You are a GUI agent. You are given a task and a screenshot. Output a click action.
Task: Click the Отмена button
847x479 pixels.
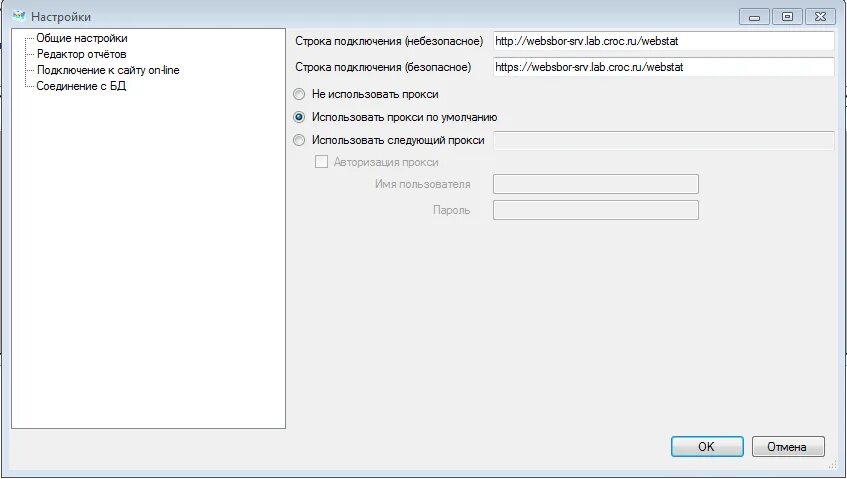[x=788, y=447]
